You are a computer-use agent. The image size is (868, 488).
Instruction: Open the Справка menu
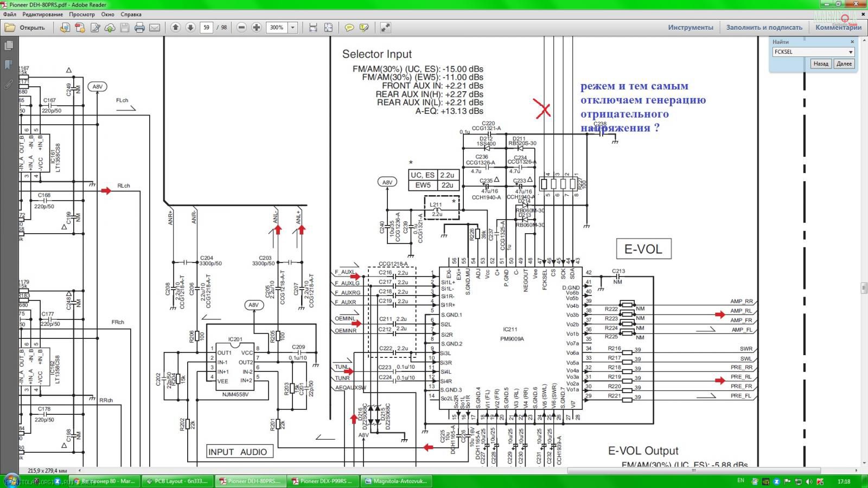(x=131, y=15)
